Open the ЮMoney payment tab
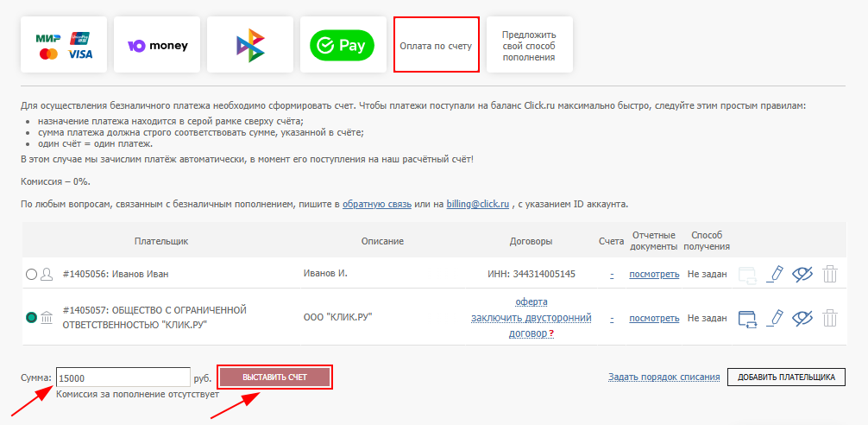This screenshot has height=425, width=868. point(157,45)
